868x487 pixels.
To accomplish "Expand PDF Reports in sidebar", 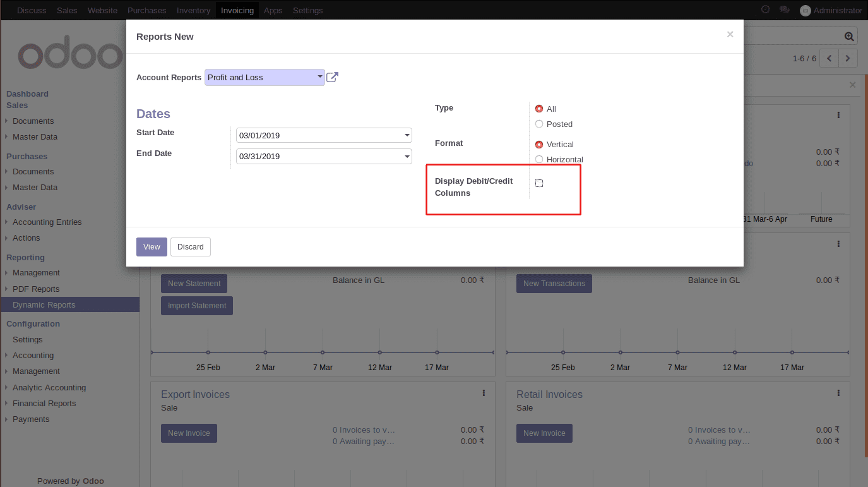I will coord(36,289).
